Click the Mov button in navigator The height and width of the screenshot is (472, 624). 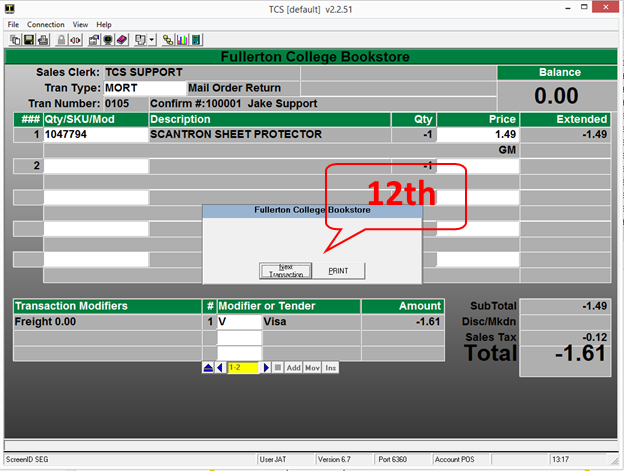tap(312, 368)
